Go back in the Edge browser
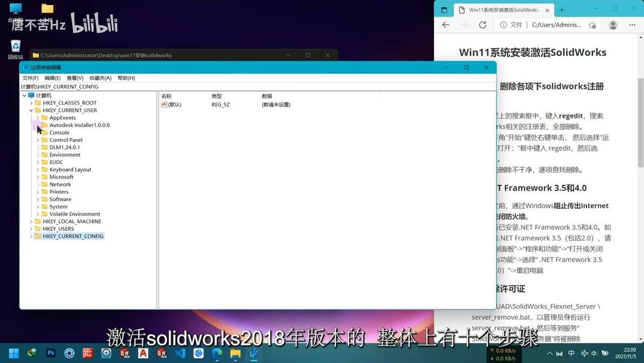The width and height of the screenshot is (644, 363). tap(446, 25)
